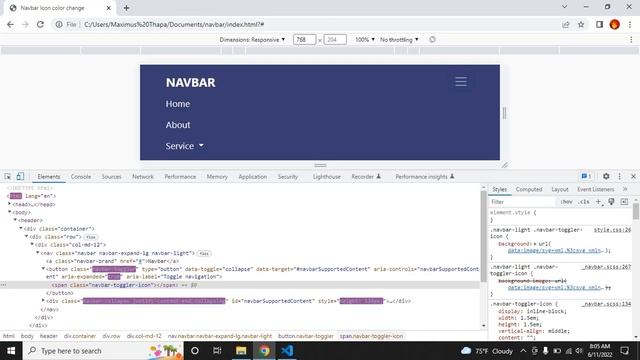The image size is (640, 360).
Task: Toggle the device toolbar icon
Action: click(20, 176)
